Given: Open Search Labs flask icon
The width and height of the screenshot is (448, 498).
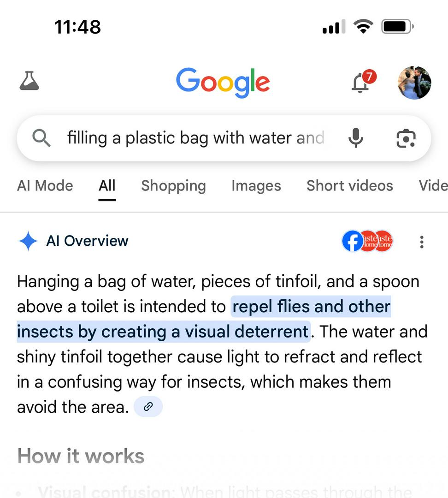Looking at the screenshot, I should [x=29, y=82].
